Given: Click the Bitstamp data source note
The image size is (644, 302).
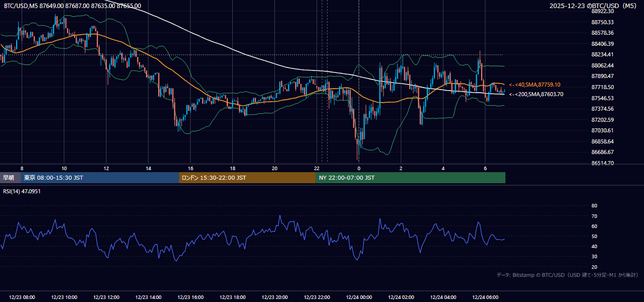Looking at the screenshot, I should click(x=567, y=275).
